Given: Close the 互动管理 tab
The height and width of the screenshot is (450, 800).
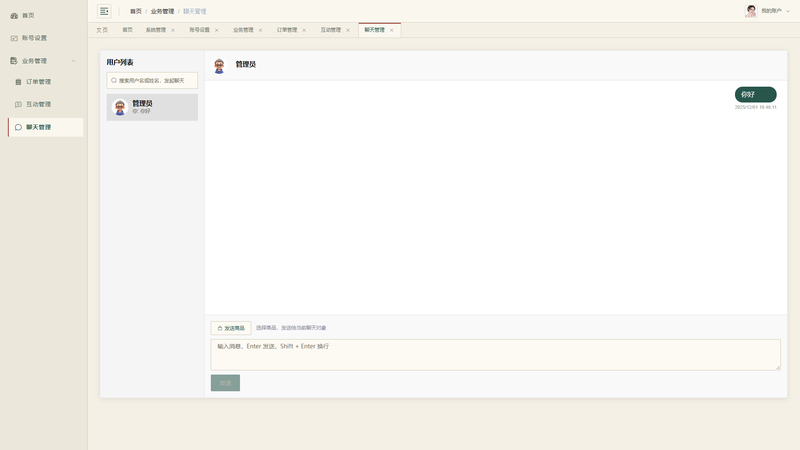Looking at the screenshot, I should click(348, 30).
